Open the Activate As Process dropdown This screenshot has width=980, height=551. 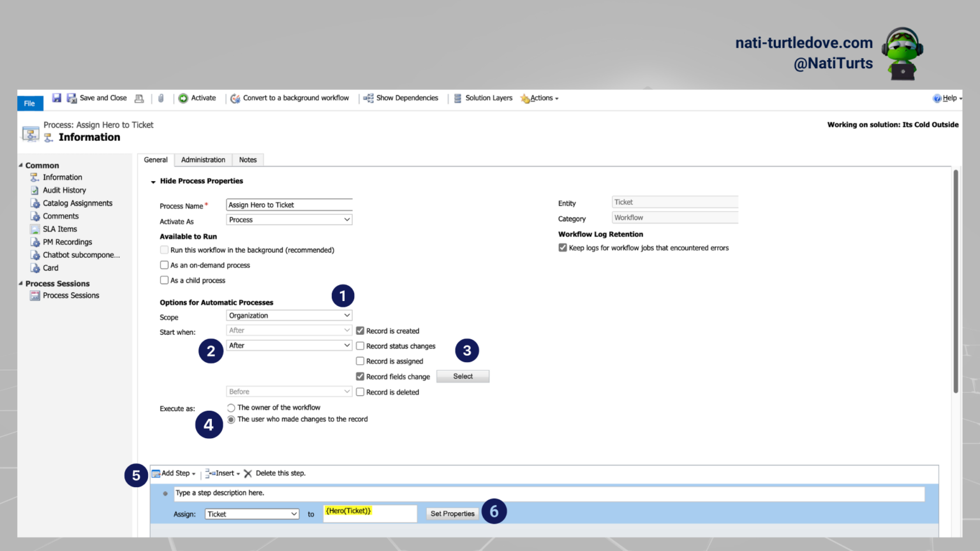(x=289, y=219)
